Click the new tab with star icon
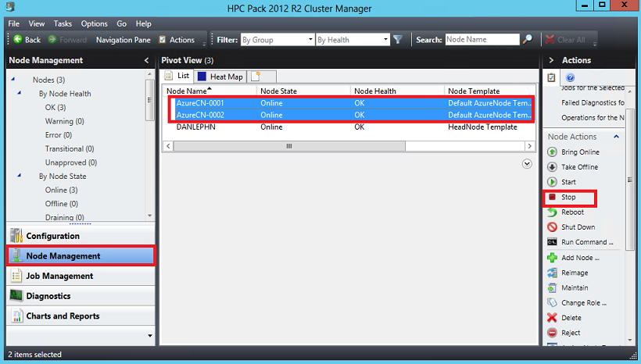 coord(262,77)
